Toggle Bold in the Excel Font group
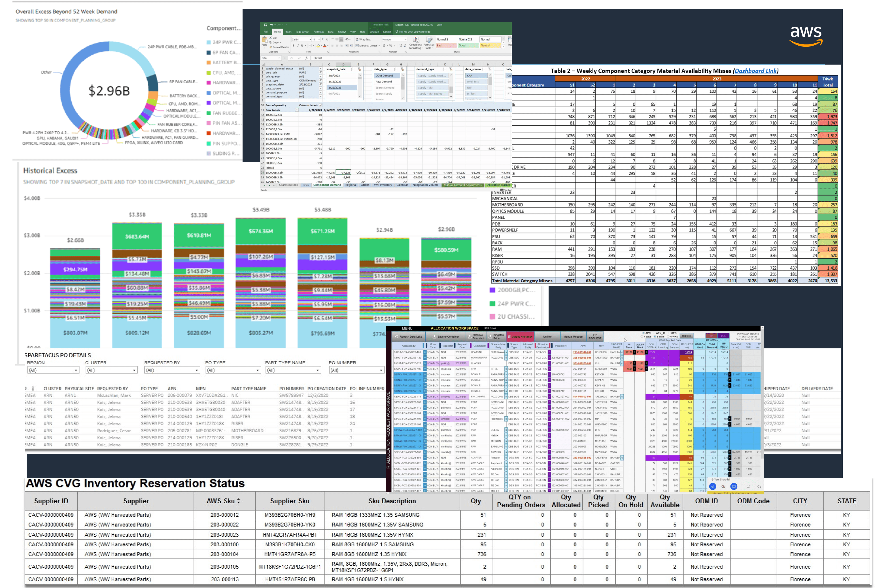This screenshot has height=588, width=875. tap(293, 46)
